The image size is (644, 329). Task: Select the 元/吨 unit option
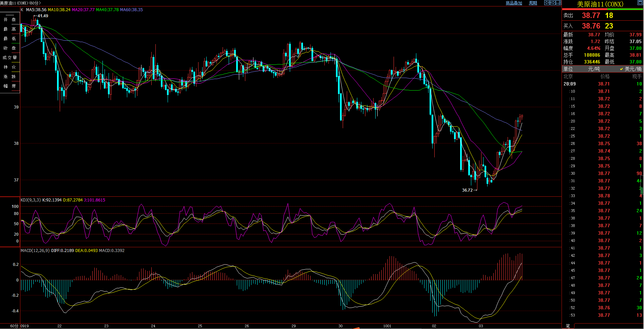(x=594, y=69)
